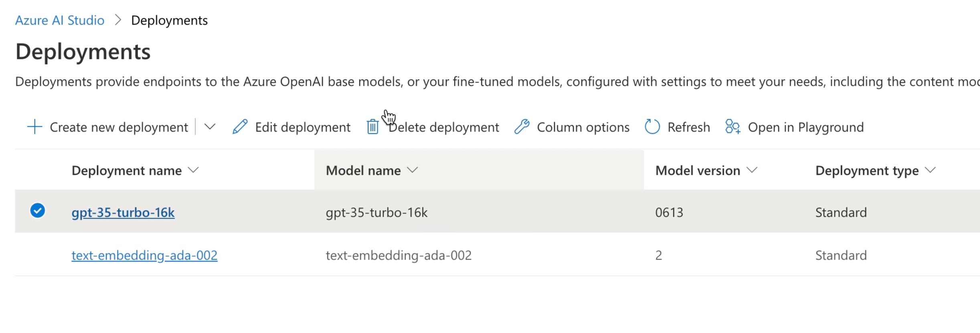Click the Delete deployment trash icon

click(x=373, y=127)
